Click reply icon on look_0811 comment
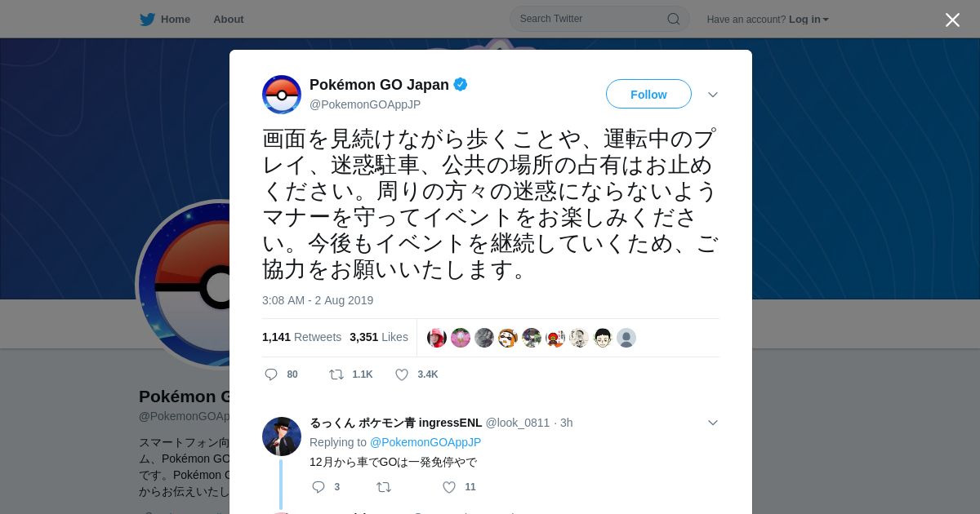980x514 pixels. [x=318, y=487]
